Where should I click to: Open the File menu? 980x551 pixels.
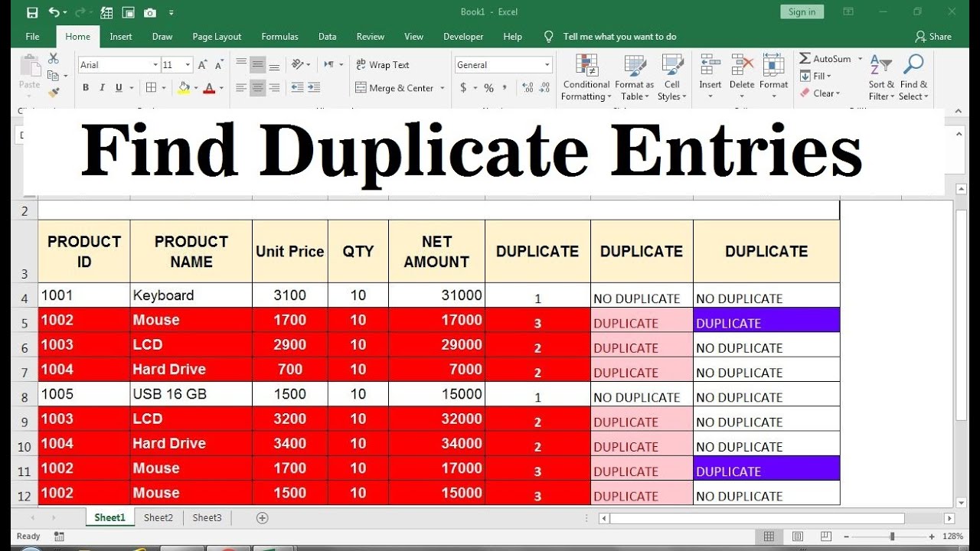point(32,36)
